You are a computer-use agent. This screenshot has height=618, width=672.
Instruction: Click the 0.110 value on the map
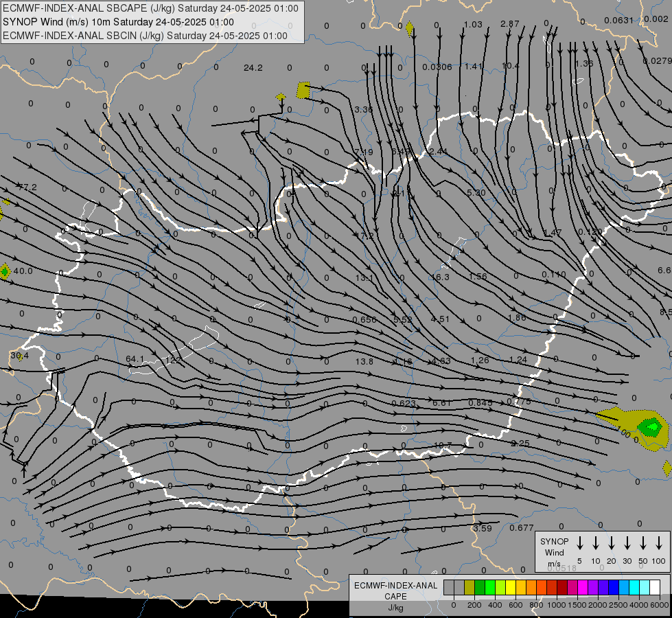pyautogui.click(x=554, y=274)
